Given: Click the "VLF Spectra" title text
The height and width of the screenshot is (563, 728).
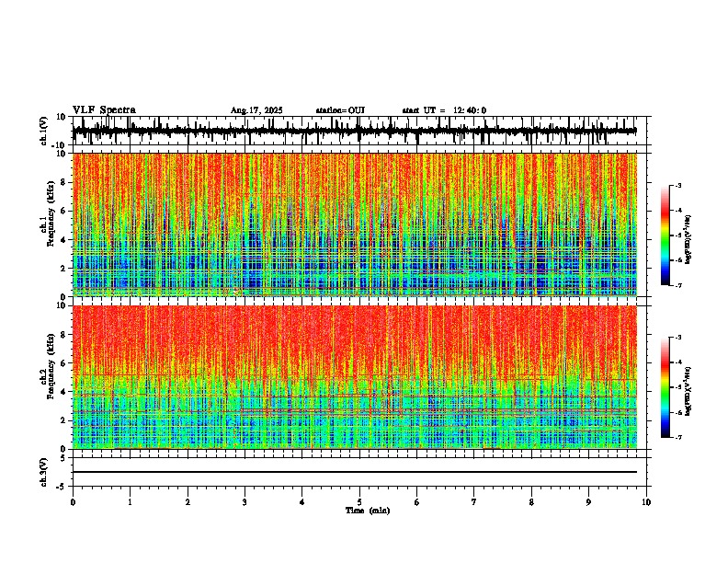Looking at the screenshot, I should point(104,110).
